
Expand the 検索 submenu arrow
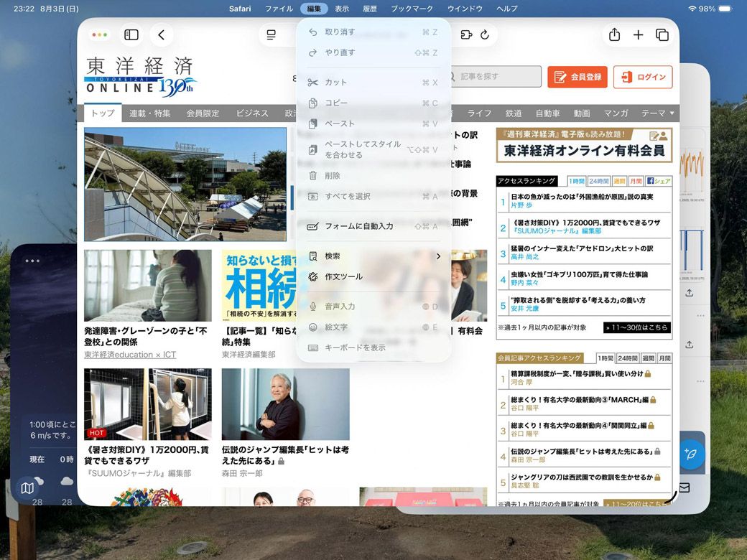pos(438,256)
